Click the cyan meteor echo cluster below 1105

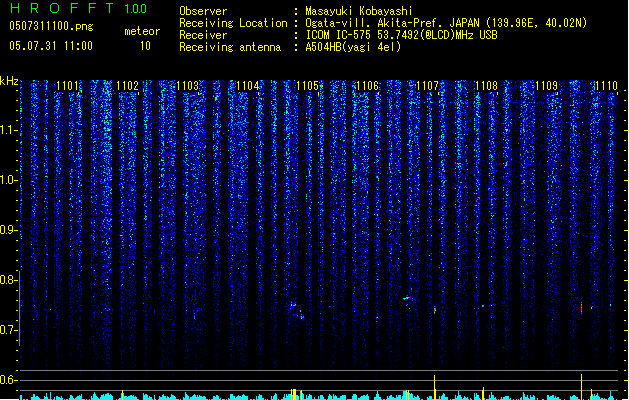coord(297,311)
